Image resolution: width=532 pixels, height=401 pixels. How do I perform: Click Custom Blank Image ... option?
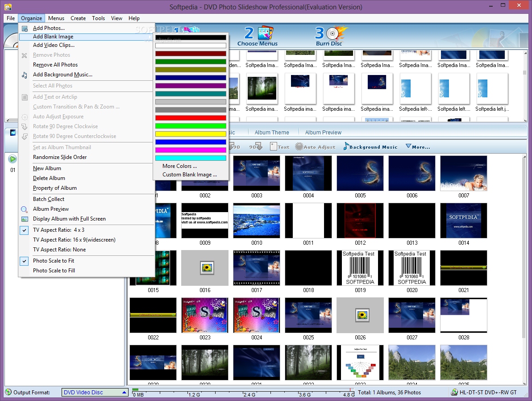coord(191,175)
